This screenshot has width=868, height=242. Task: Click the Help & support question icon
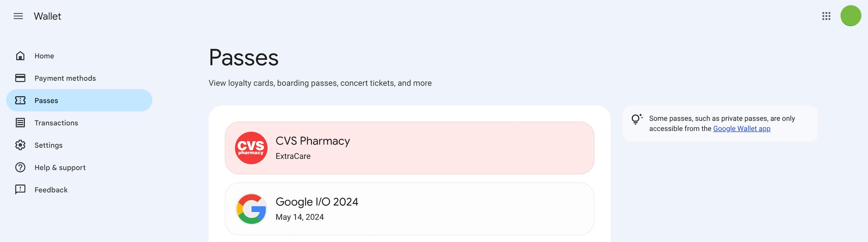click(20, 167)
